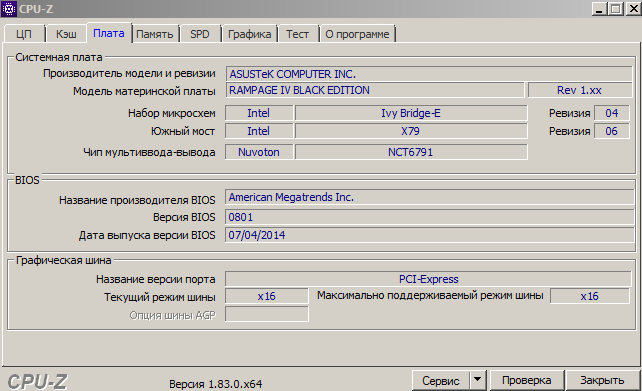Click the X79 southbridge value
The height and width of the screenshot is (391, 642).
click(411, 131)
